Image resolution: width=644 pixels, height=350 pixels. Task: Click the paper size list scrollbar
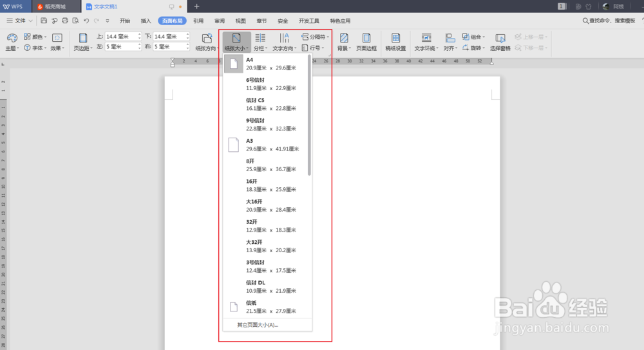click(x=309, y=115)
